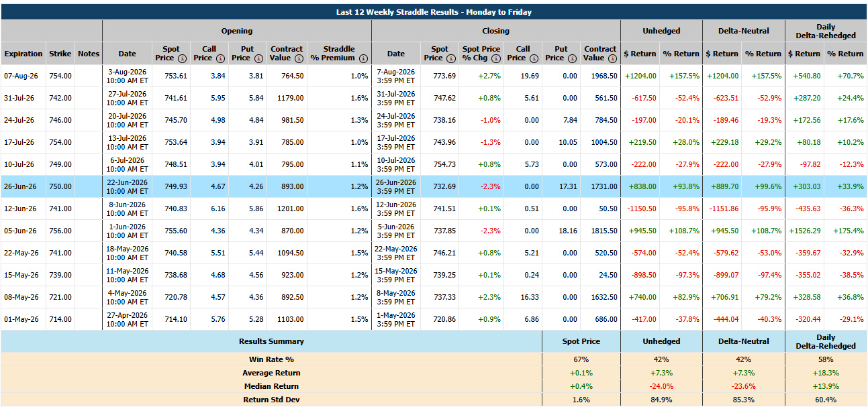Click daily rehedged % return +175.4%
The image size is (868, 409).
[848, 231]
